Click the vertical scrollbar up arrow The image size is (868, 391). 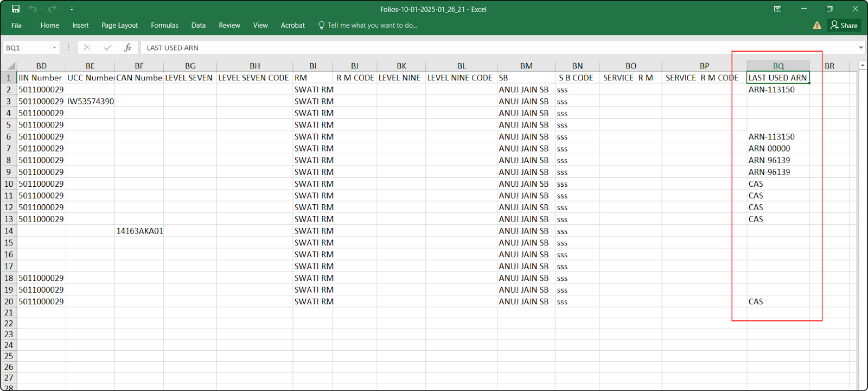point(863,65)
